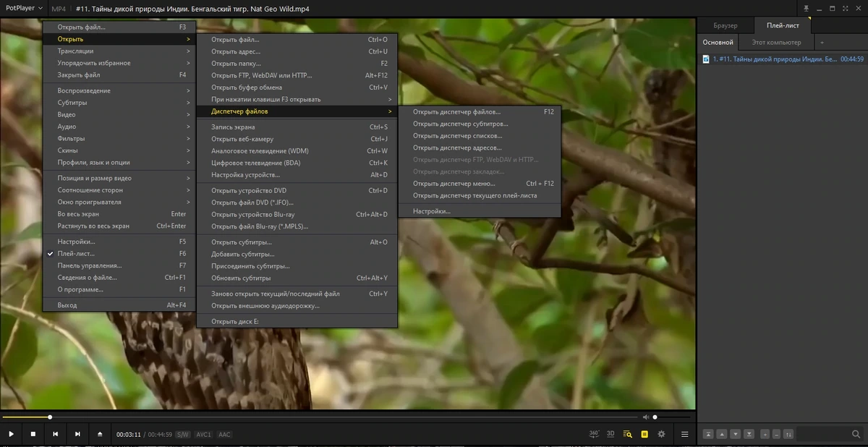Switch to the Браузер tab
Screen dimensions: 868x447
[x=725, y=25]
